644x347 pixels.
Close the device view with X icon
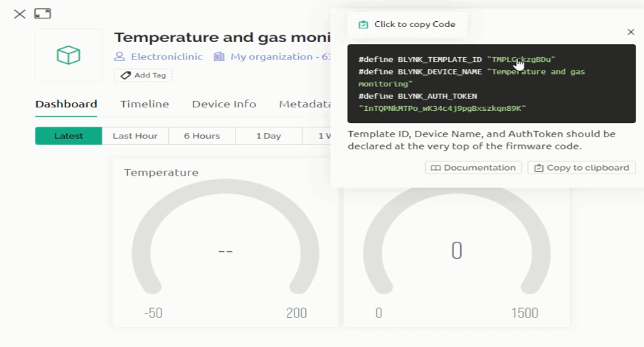coord(19,14)
